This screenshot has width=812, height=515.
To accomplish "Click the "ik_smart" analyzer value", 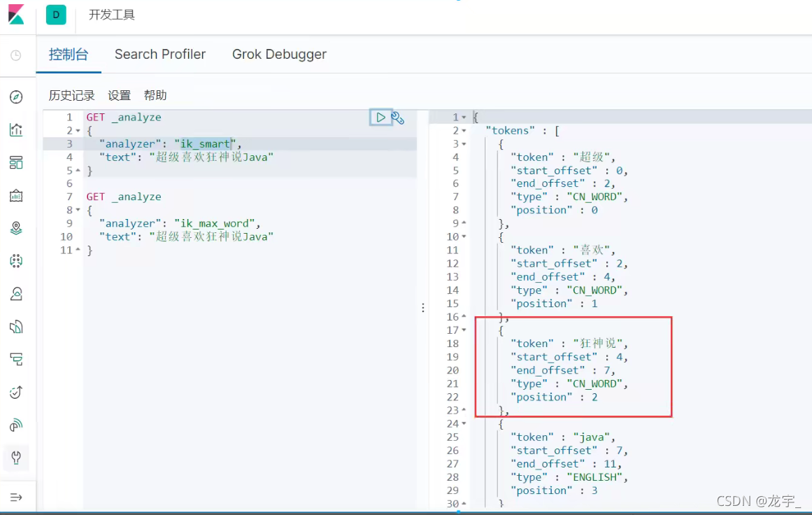I will coord(205,143).
